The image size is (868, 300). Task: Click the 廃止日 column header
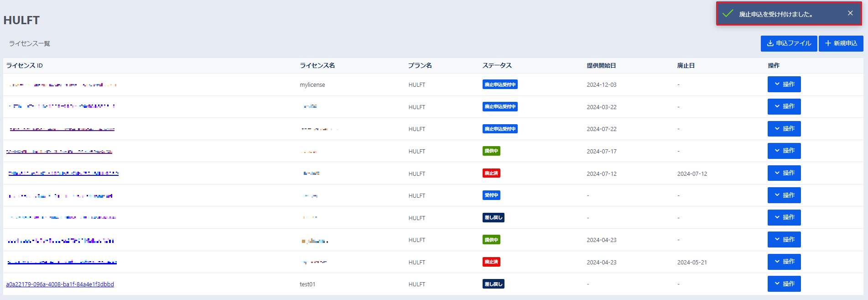[x=686, y=66]
